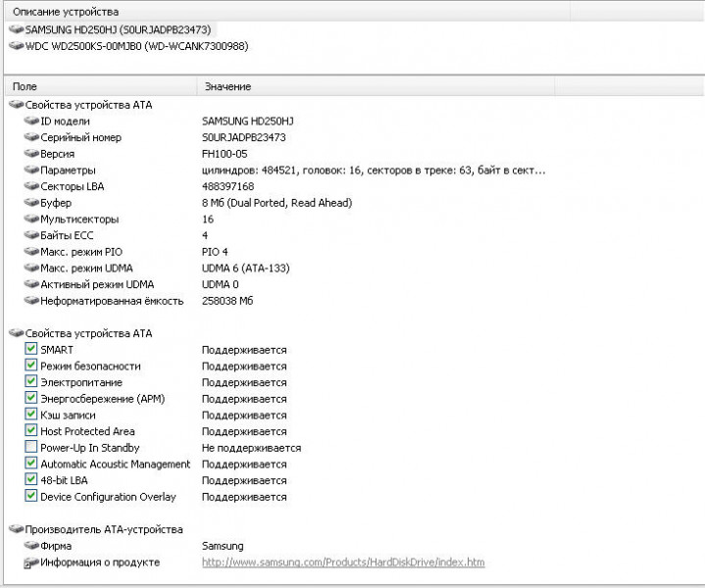
Task: Click the serial value S0URJADPB23473 in the value column
Action: point(244,137)
